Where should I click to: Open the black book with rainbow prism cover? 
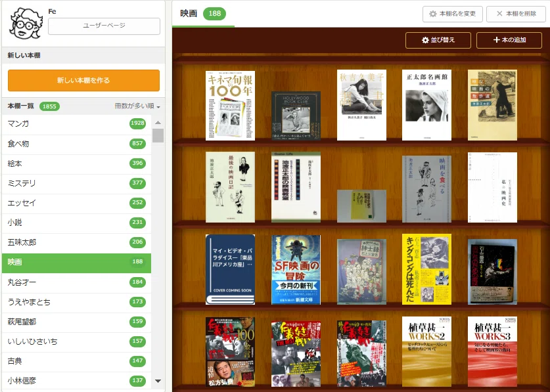492,272
